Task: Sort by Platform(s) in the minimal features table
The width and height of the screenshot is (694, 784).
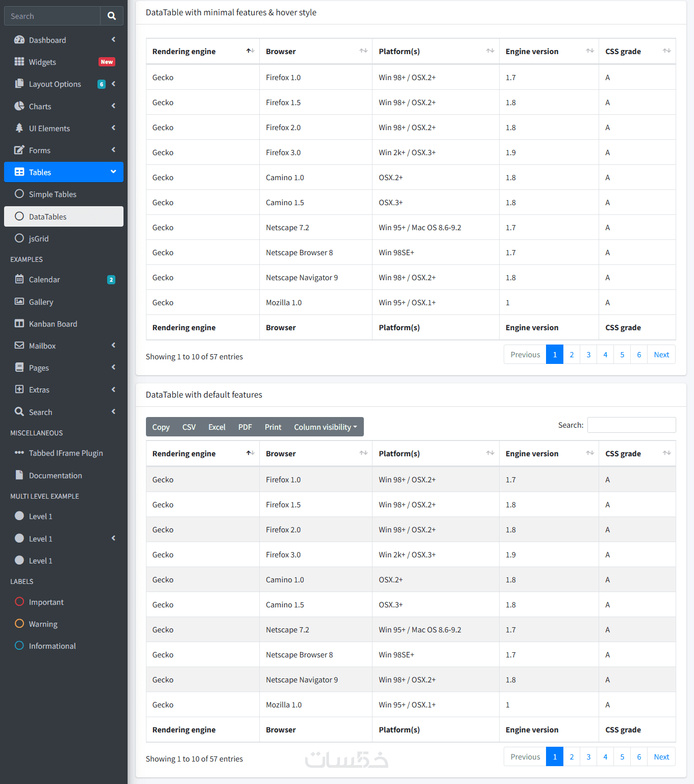Action: (436, 51)
